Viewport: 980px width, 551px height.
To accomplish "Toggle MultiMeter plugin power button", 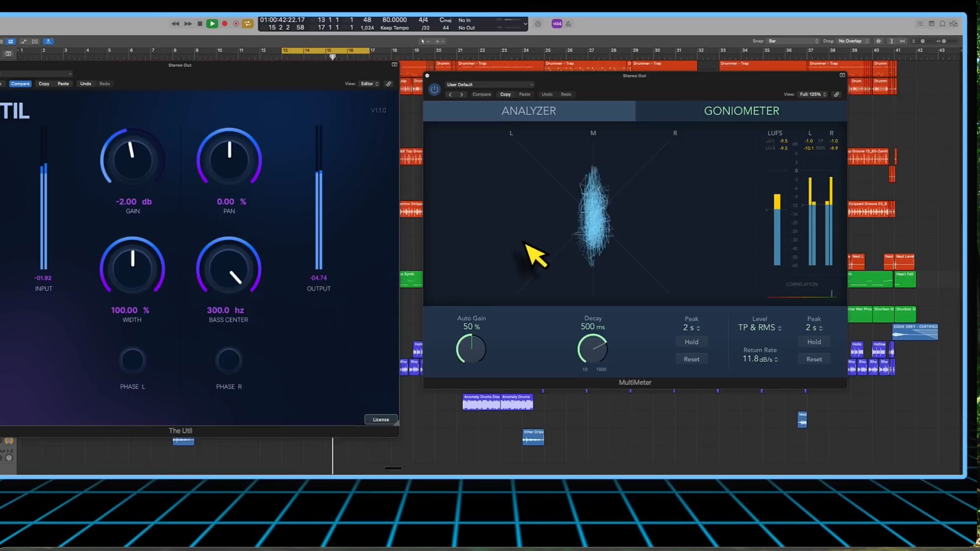I will tap(434, 89).
